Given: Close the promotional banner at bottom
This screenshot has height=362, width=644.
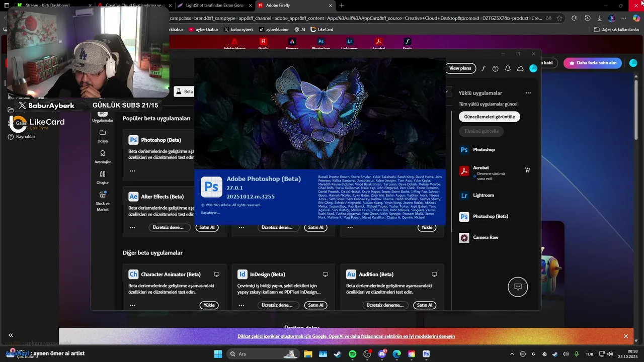Looking at the screenshot, I should tap(626, 336).
